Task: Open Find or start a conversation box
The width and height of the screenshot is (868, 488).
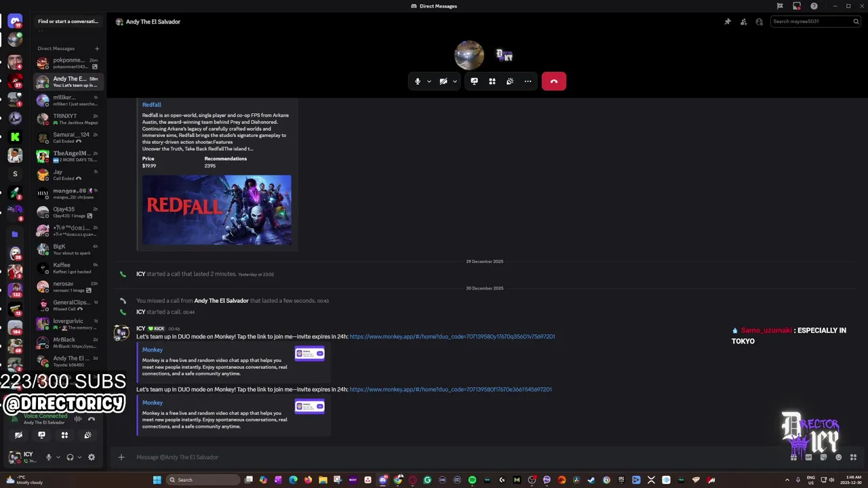Action: click(x=68, y=21)
